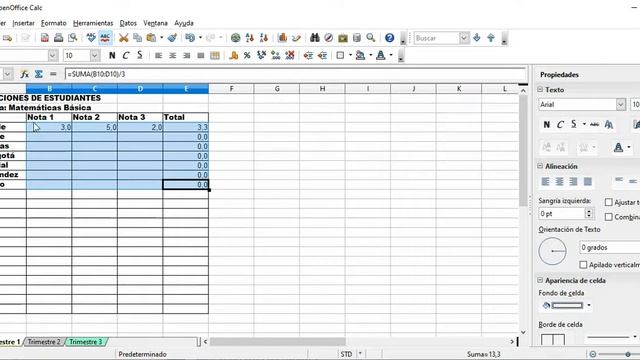Toggle italic C in Propiedades sidebar
Screen dimensions: 640x360
pos(560,125)
